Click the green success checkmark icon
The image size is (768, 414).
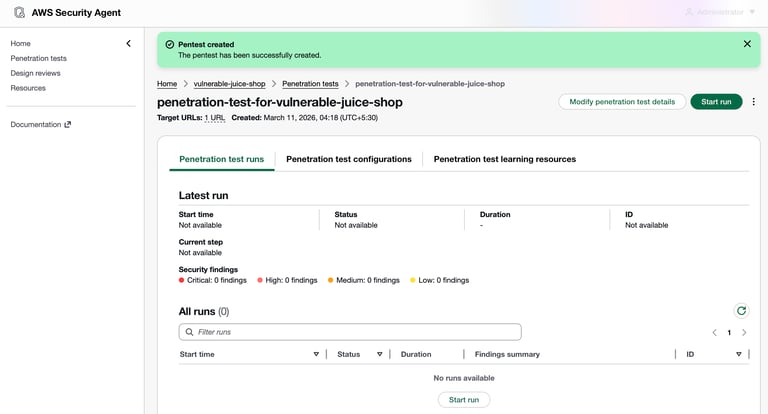click(169, 45)
